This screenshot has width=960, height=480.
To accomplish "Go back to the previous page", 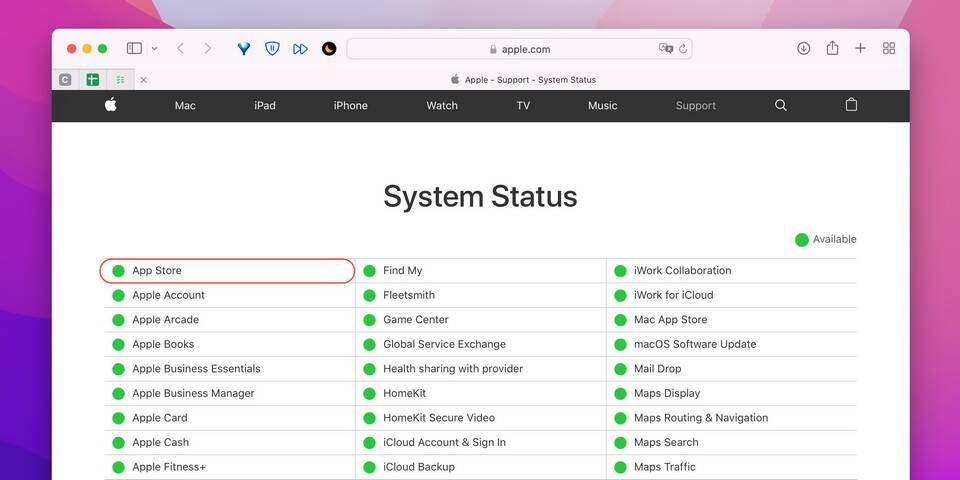I will pos(180,48).
